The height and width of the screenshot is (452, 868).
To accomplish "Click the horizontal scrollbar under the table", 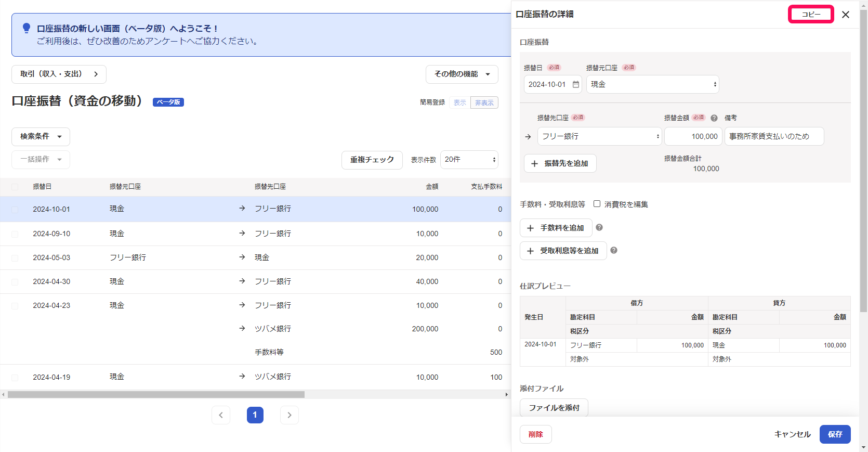I will [156, 394].
